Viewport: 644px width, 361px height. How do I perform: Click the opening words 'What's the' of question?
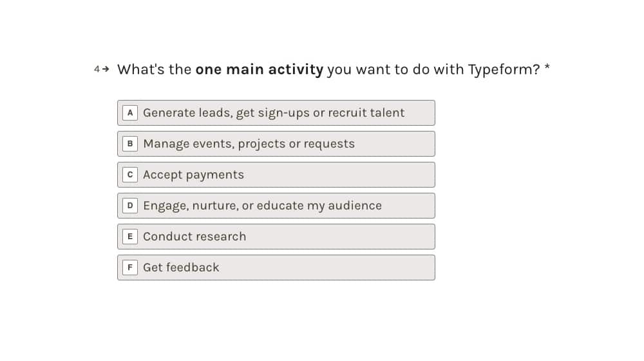tap(154, 70)
